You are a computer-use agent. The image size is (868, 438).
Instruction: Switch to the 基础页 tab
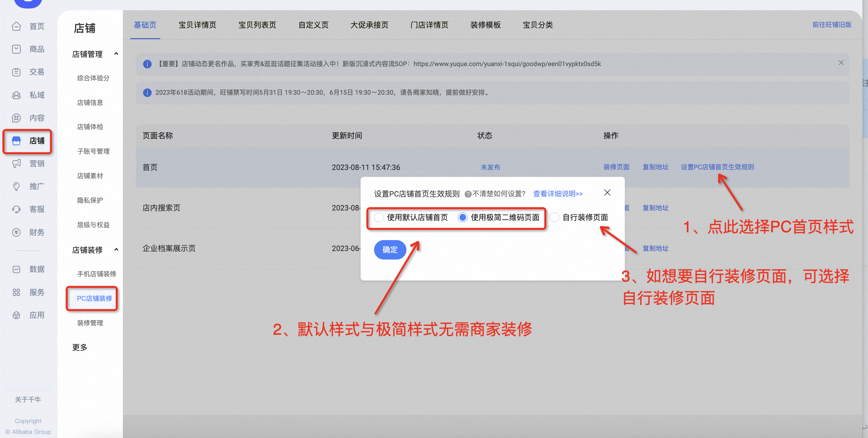pos(145,25)
